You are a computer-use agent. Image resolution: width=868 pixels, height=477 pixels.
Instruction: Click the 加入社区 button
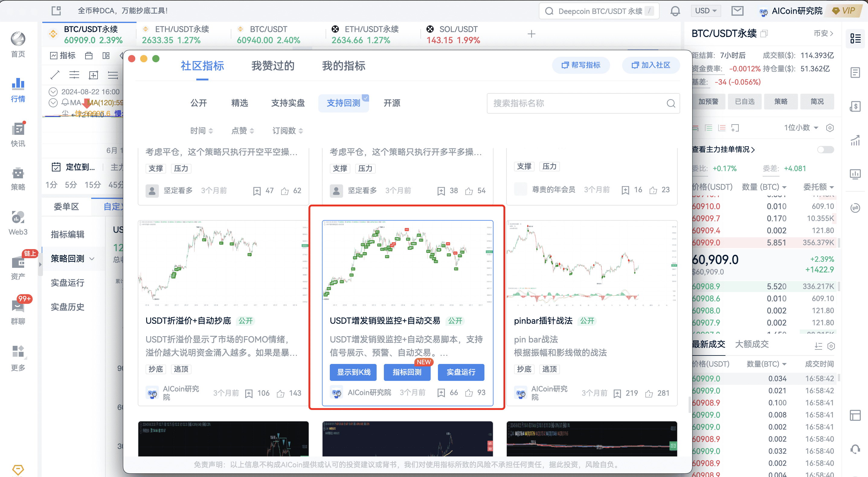pyautogui.click(x=651, y=65)
